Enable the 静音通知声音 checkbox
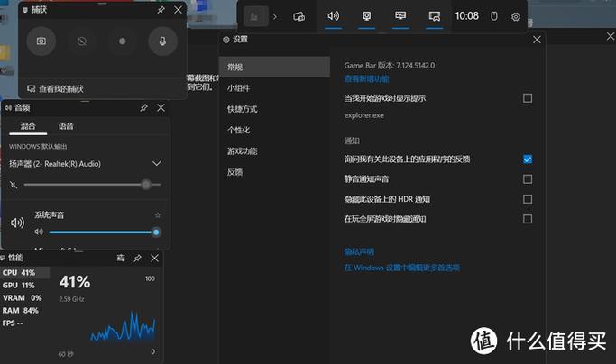The width and height of the screenshot is (616, 364). point(528,179)
